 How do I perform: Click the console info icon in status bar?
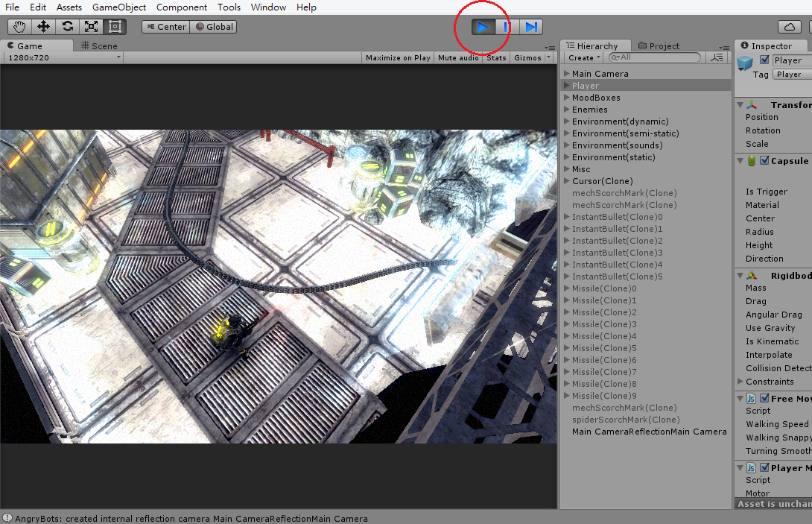coord(7,518)
